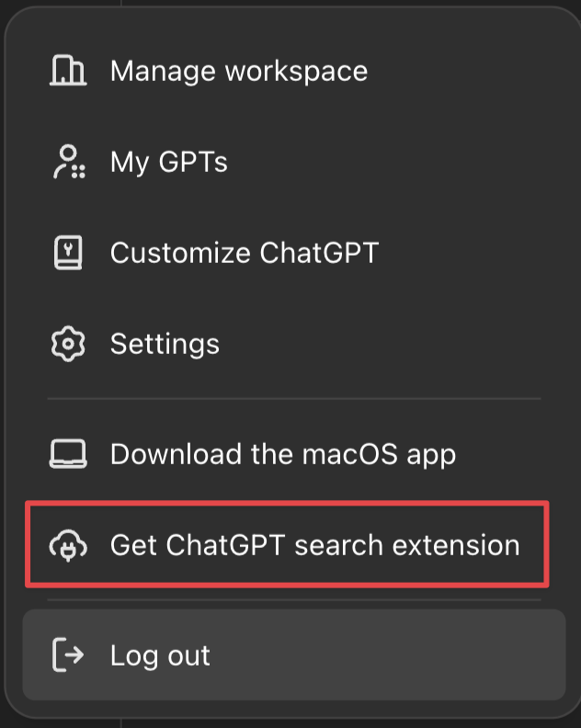Click the Download the macOS app link
This screenshot has width=581, height=728.
[x=283, y=454]
